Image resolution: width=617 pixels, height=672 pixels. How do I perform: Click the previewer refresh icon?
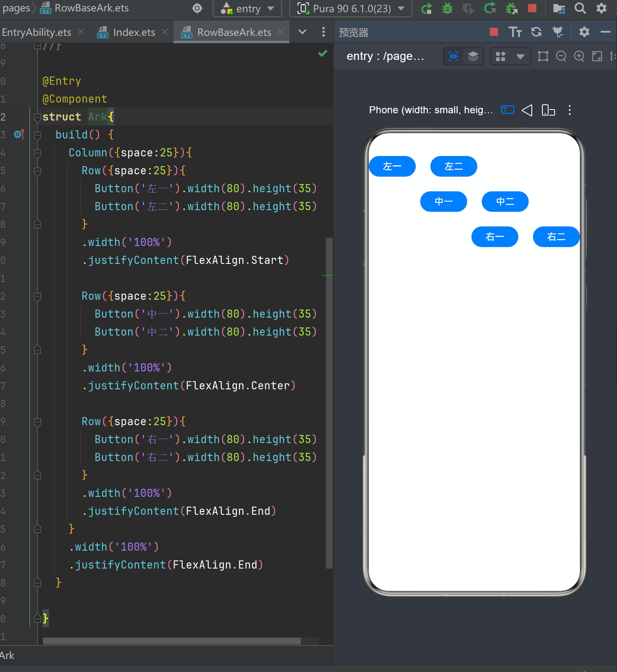tap(536, 32)
